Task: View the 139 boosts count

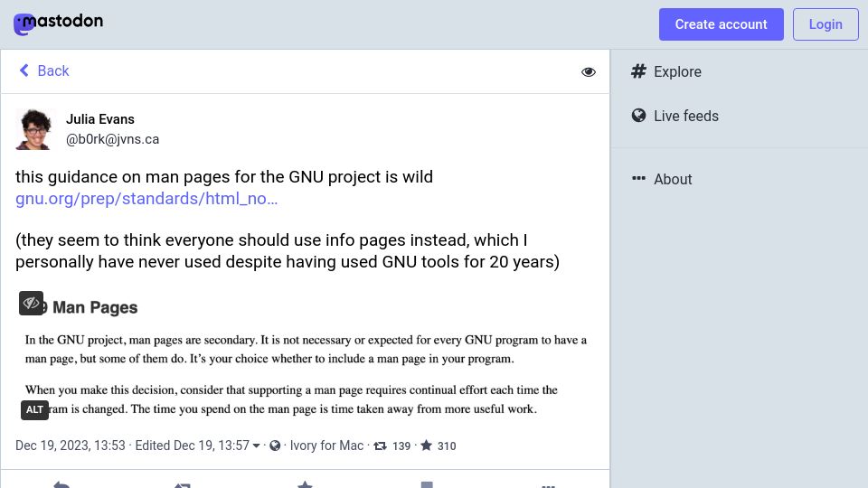Action: pos(392,446)
